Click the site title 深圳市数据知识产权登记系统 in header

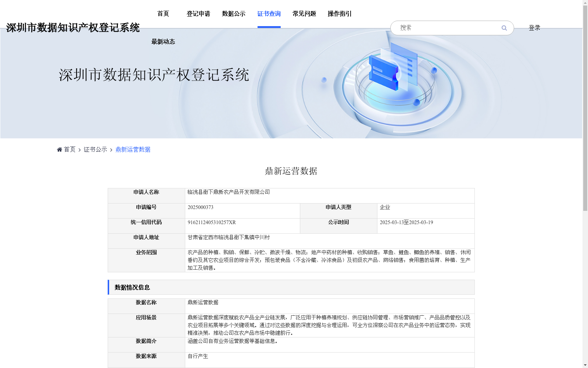click(x=73, y=28)
